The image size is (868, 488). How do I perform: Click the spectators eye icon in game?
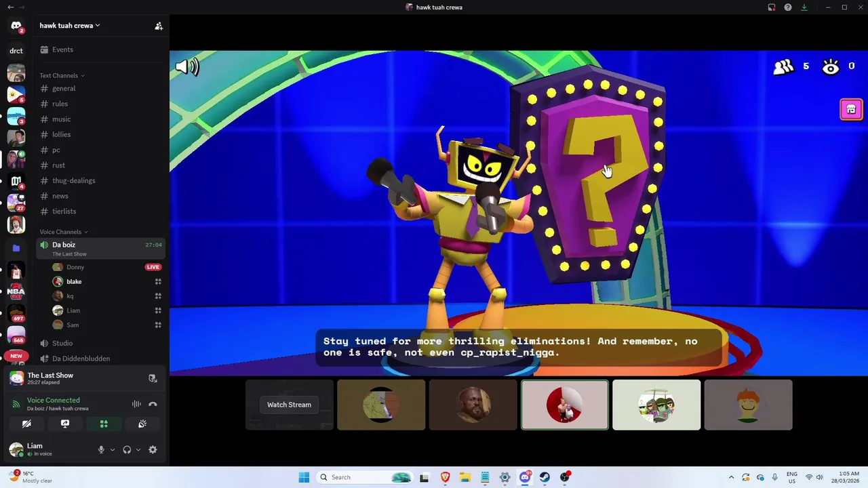(831, 66)
